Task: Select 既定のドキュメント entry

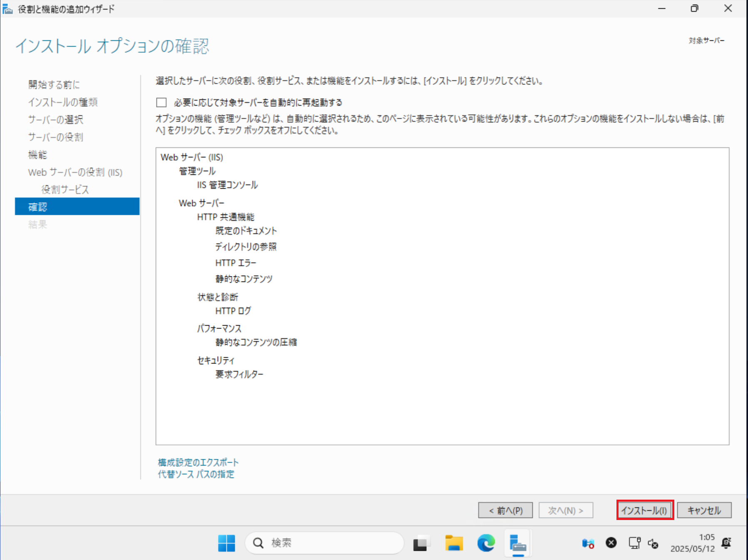Action: [x=246, y=231]
